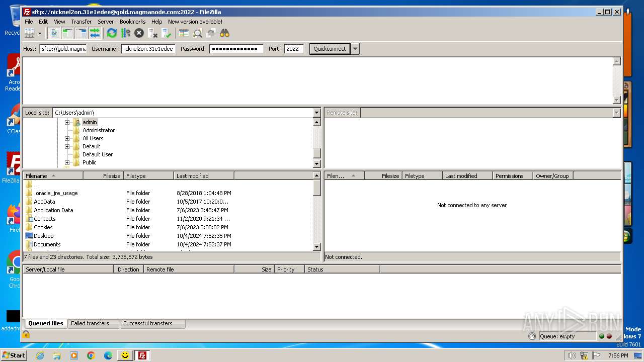The height and width of the screenshot is (362, 644).
Task: Expand the admin folder in the tree
Action: [67, 122]
